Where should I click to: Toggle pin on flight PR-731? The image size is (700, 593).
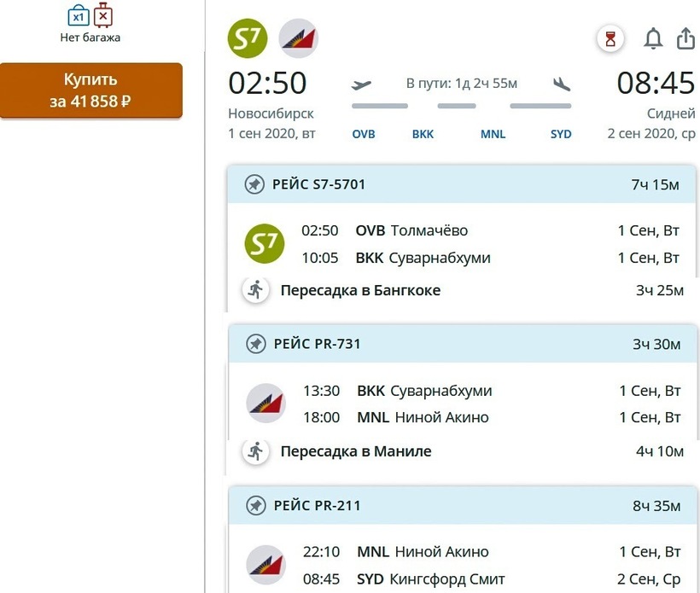[x=254, y=344]
